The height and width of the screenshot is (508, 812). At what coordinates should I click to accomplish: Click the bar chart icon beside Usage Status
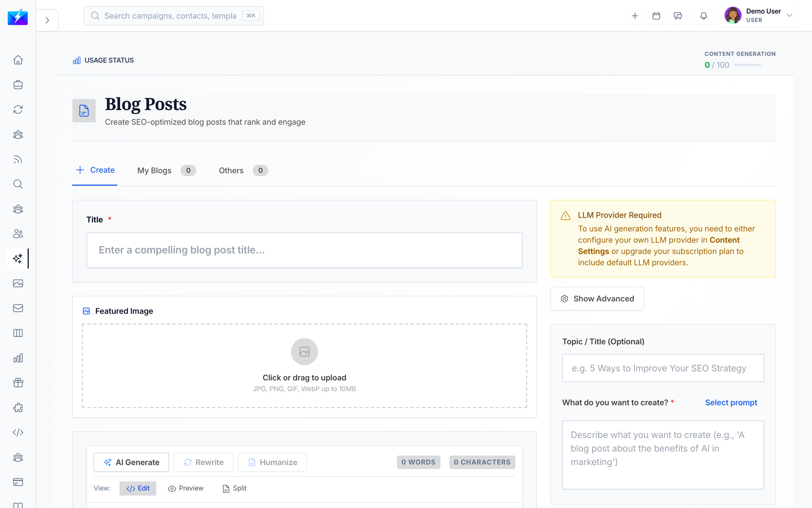(x=76, y=60)
